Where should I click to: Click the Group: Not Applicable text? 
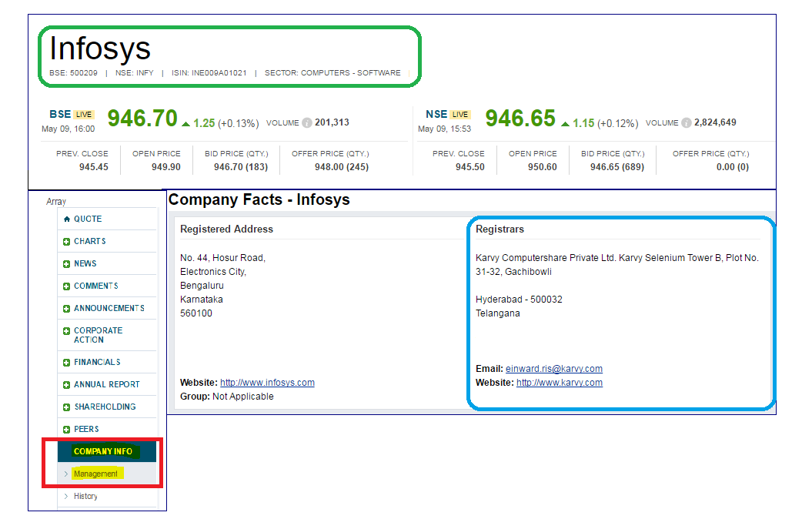pos(227,397)
